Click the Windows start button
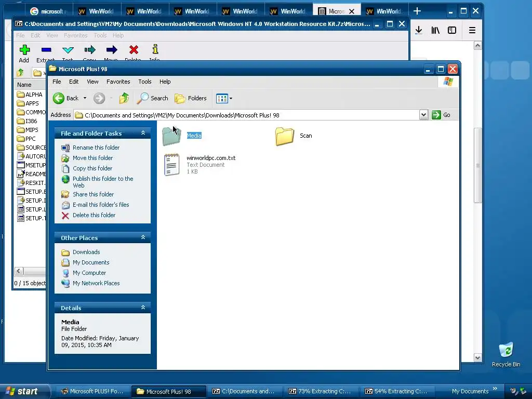Screen dimensions: 532x399 pos(22,391)
